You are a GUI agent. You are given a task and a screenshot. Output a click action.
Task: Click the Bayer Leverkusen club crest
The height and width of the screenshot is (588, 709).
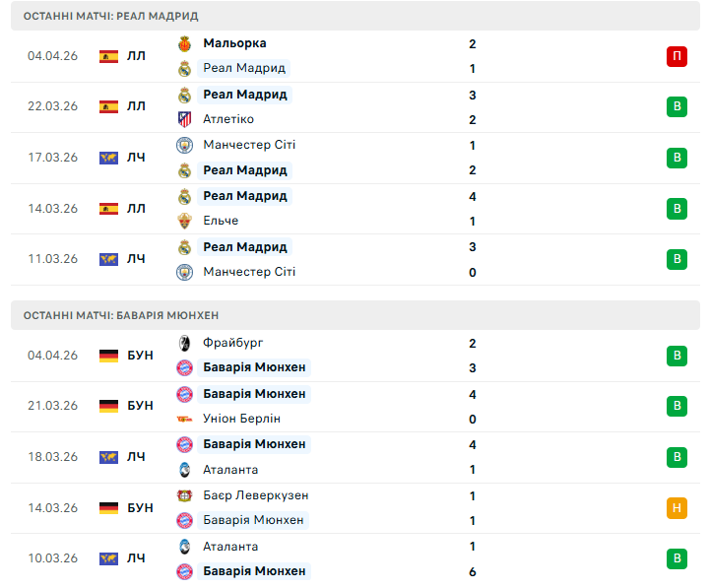[184, 495]
